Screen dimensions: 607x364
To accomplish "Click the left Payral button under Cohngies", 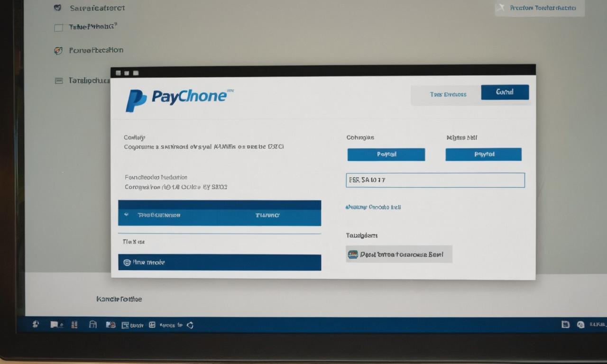I will (386, 155).
